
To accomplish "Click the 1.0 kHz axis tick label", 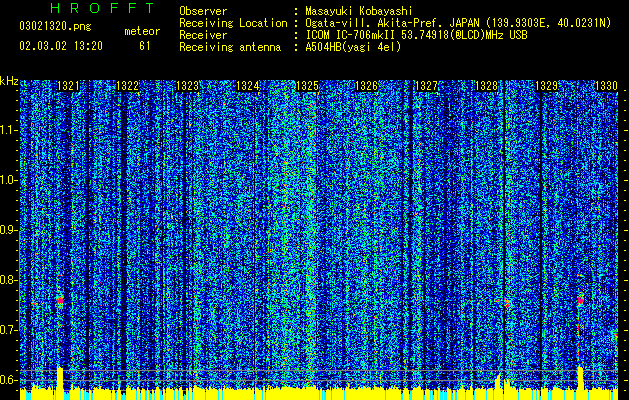I will [9, 180].
